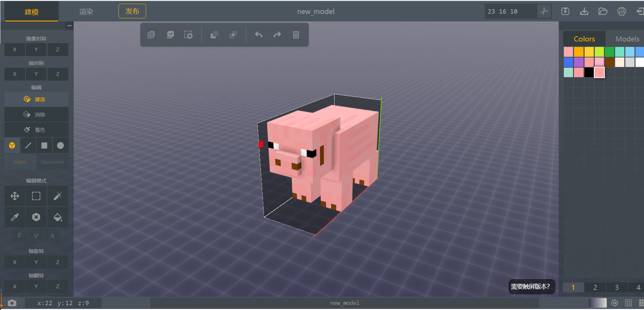The image size is (644, 310).
Task: Toggle 镜像对称 Y mirror symmetry
Action: click(36, 50)
